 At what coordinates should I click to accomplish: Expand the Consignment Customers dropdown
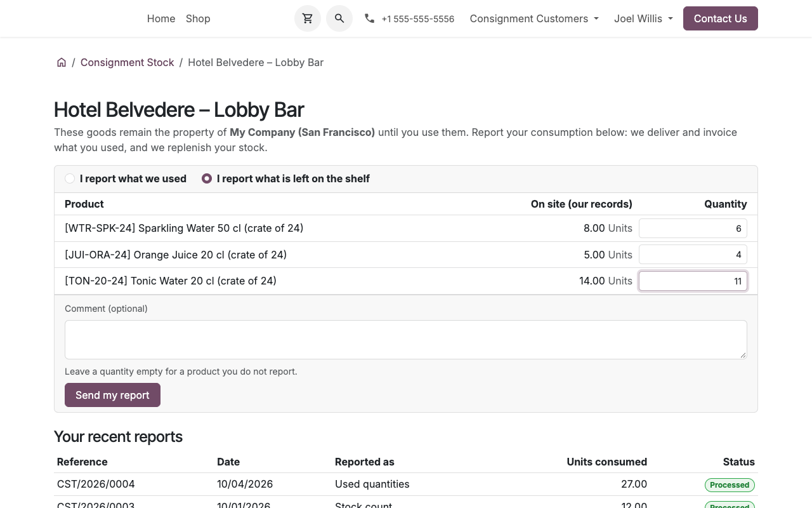click(x=534, y=18)
